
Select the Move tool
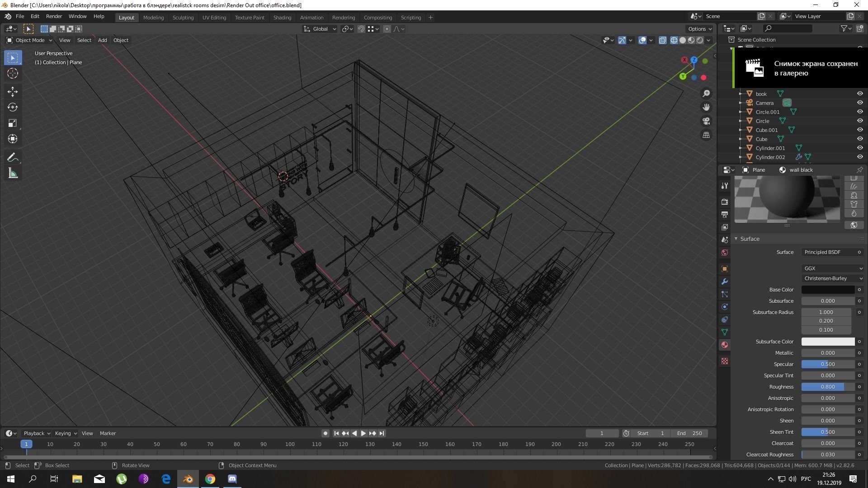13,92
